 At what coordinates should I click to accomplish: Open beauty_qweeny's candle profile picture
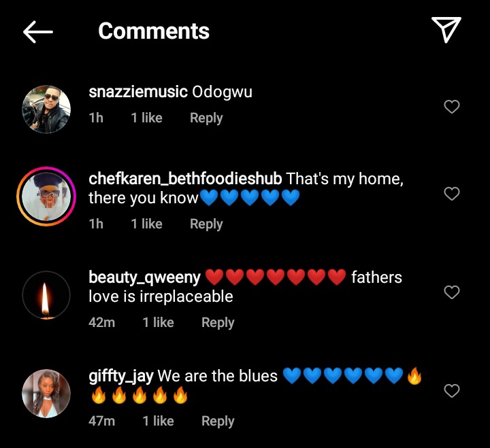pyautogui.click(x=46, y=295)
